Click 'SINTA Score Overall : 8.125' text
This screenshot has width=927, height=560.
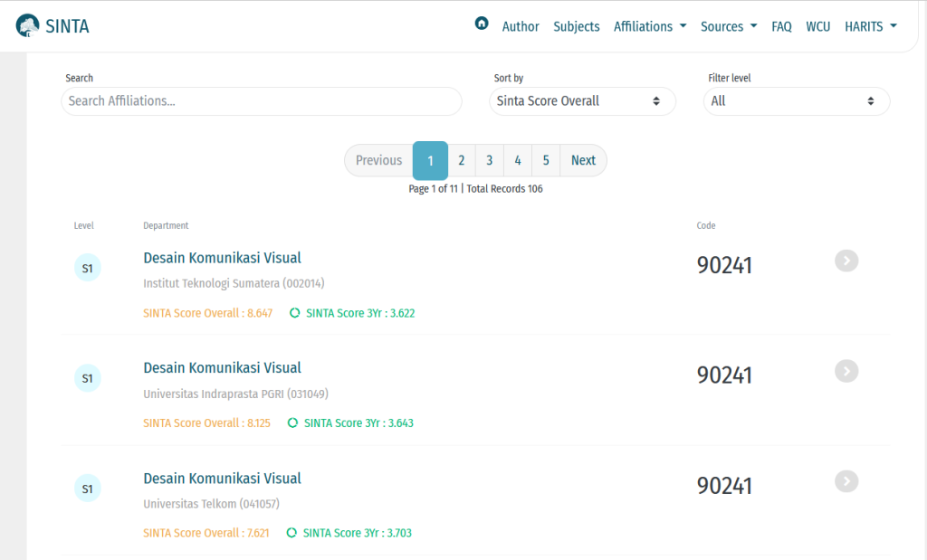(206, 423)
